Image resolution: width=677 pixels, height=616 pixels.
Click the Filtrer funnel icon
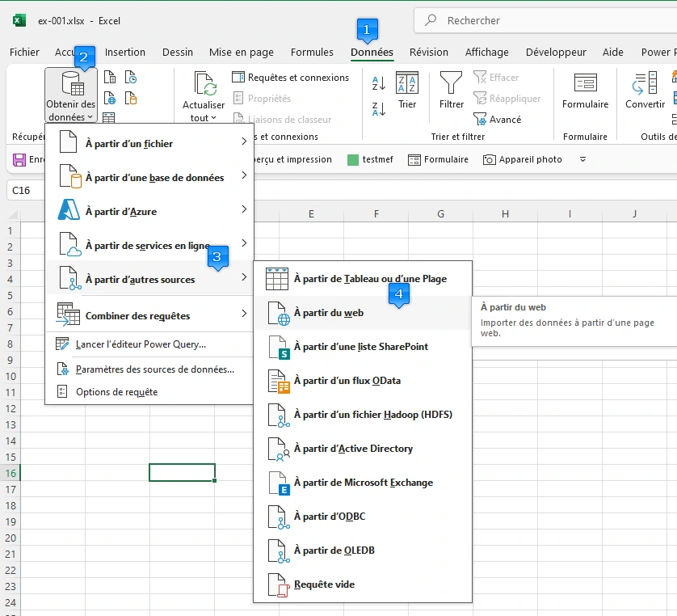(451, 83)
